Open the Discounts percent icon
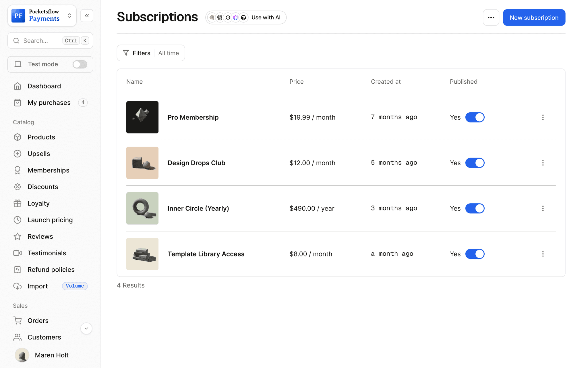 18,187
